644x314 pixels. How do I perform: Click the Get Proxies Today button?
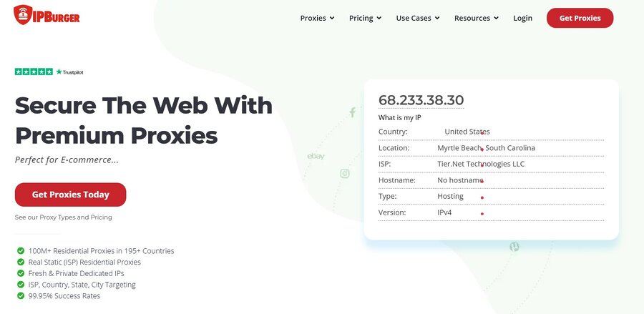coord(70,195)
